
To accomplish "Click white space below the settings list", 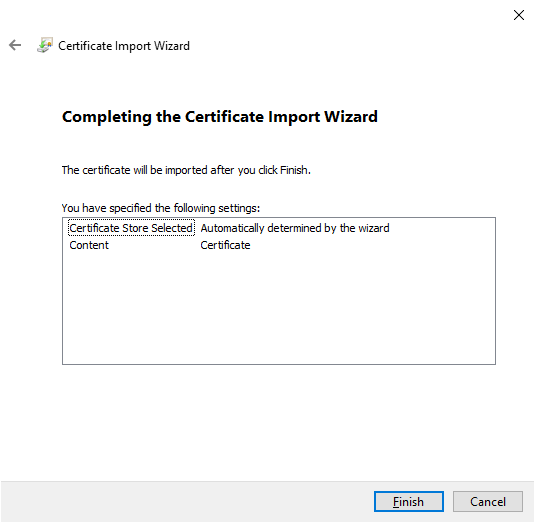I will [x=279, y=420].
